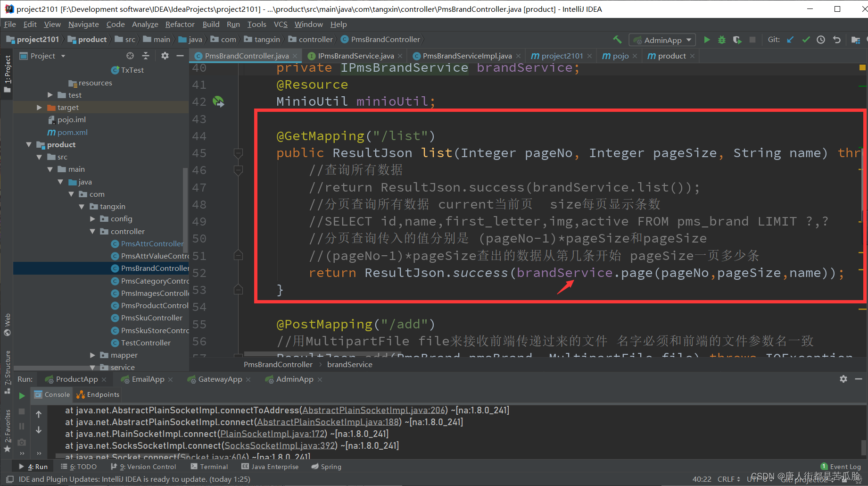Collapse the product module node
This screenshot has width=868, height=486.
[29, 144]
